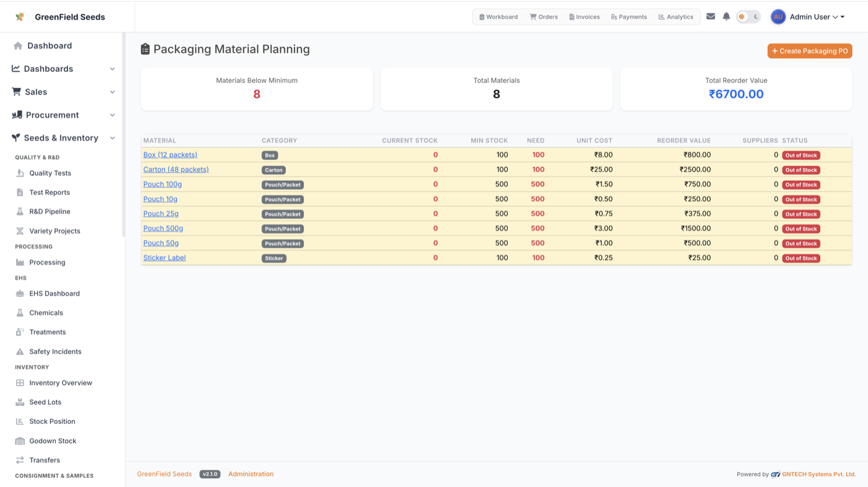The image size is (868, 487).
Task: Click GNTECH Systems Pvt. Ltd. link
Action: point(818,474)
